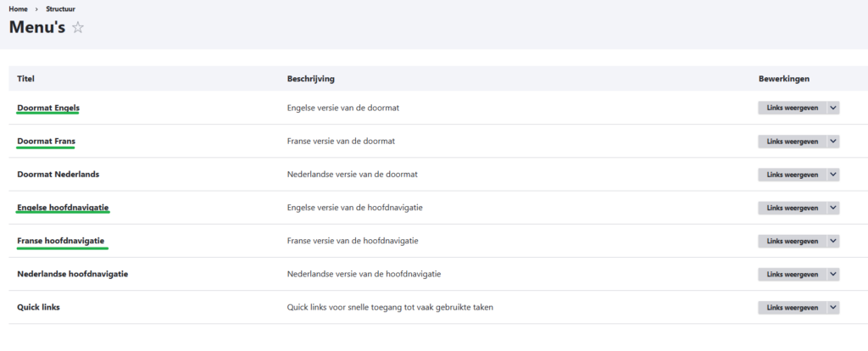Screen dimensions: 868x351
Task: Expand operations dropdown for Doormat Nederlands
Action: pyautogui.click(x=833, y=175)
